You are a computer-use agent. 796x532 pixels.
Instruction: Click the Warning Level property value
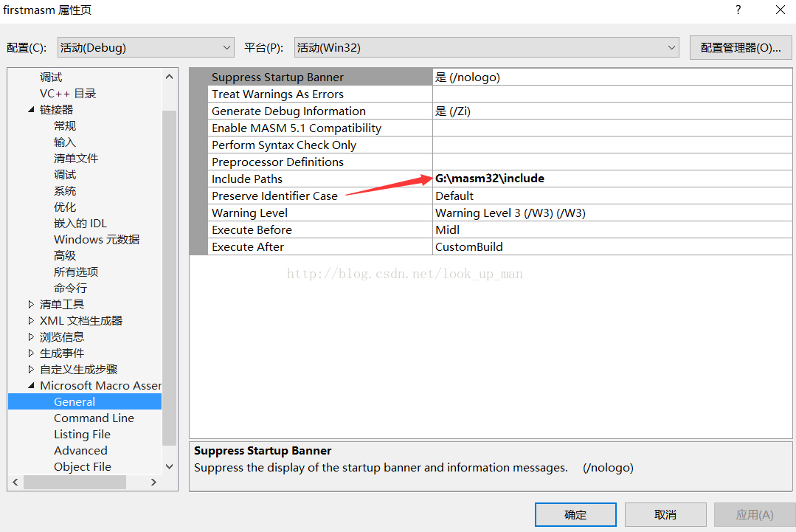pyautogui.click(x=611, y=213)
